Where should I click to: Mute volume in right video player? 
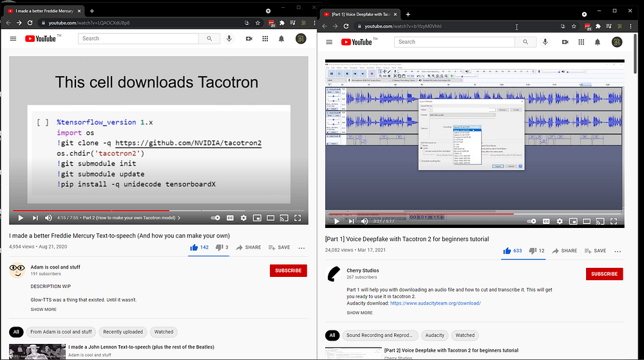coord(365,222)
